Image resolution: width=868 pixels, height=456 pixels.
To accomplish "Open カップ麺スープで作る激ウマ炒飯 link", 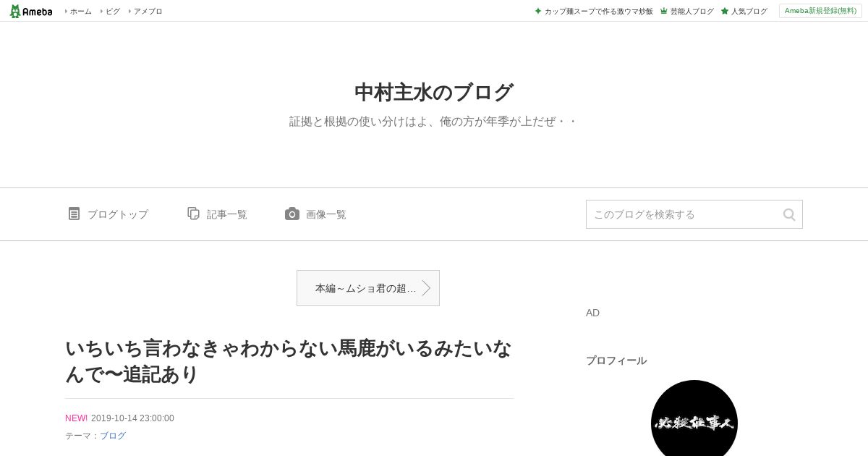I will pyautogui.click(x=599, y=12).
